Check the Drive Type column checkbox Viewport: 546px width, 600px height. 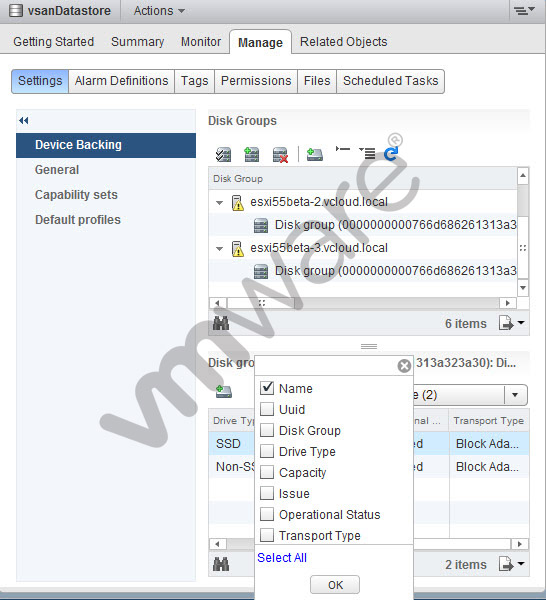[x=267, y=451]
